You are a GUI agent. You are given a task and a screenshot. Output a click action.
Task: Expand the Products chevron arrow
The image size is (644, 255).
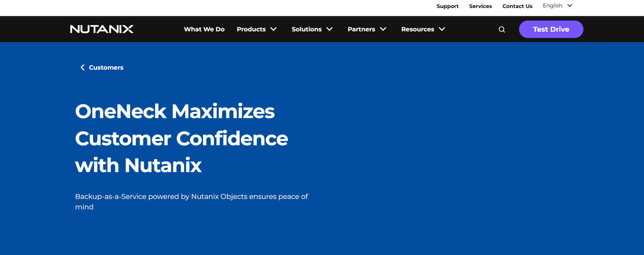274,29
